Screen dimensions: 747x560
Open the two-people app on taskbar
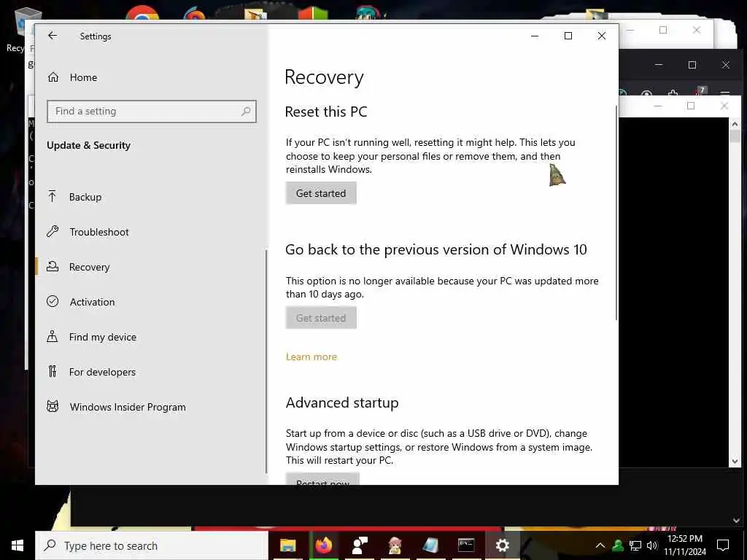coord(359,545)
